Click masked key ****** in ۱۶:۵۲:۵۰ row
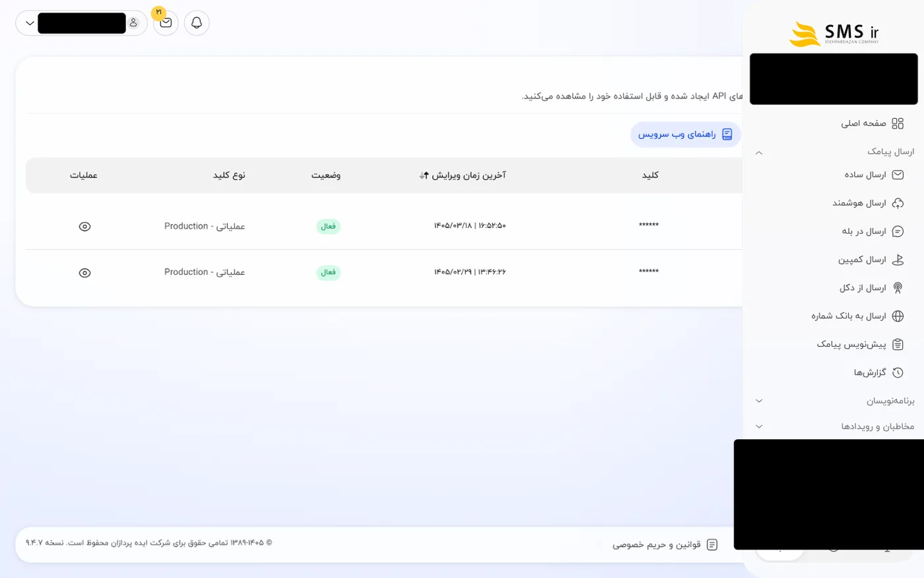924x578 pixels. click(649, 226)
